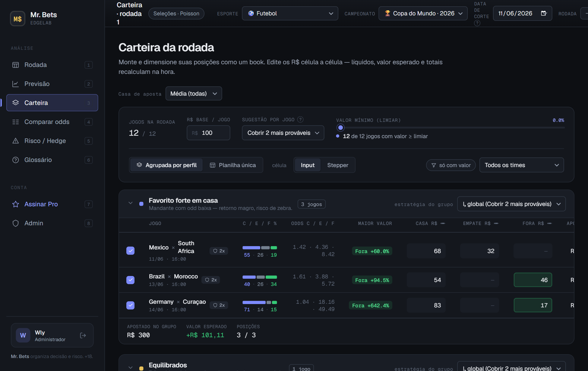Go to Previsão in the sidebar
Viewport: 588px width, 371px height.
(x=52, y=84)
